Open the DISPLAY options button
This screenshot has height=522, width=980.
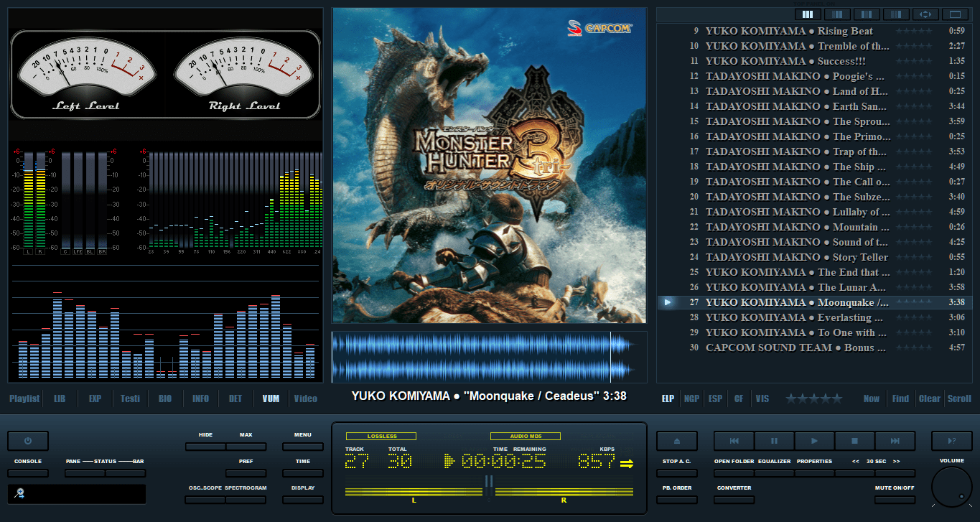302,500
